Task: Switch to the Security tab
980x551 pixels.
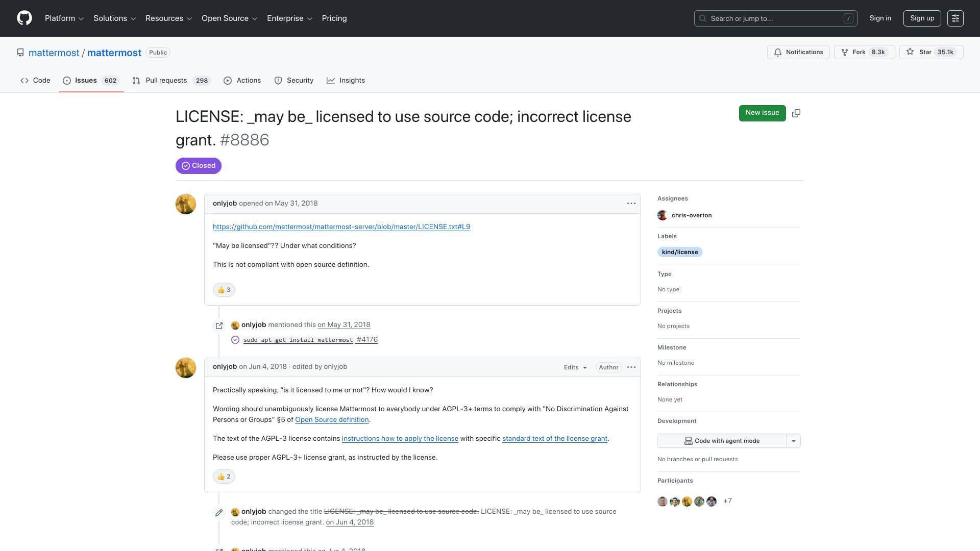Action: pyautogui.click(x=294, y=81)
